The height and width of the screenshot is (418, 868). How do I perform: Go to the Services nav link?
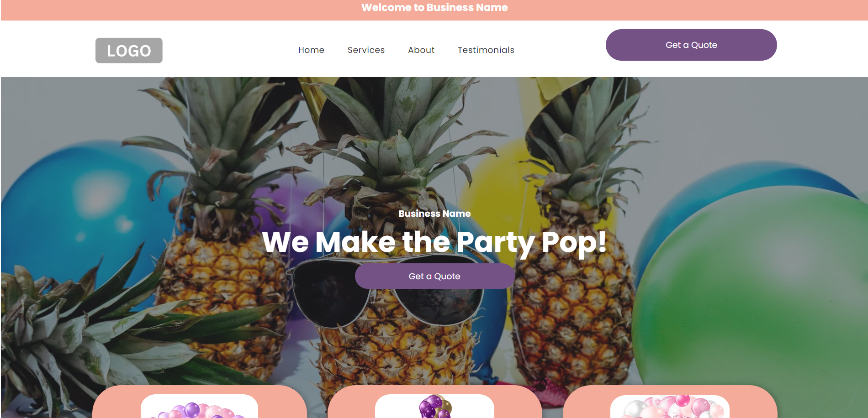[366, 50]
